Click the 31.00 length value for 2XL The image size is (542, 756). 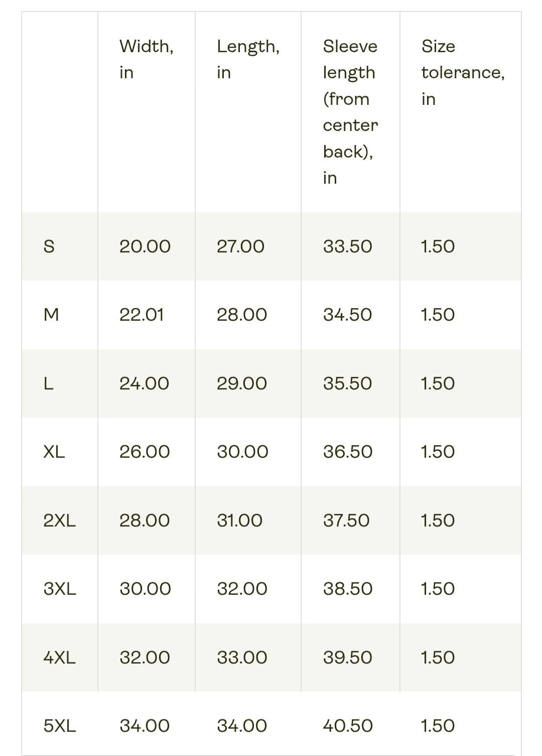click(x=239, y=521)
